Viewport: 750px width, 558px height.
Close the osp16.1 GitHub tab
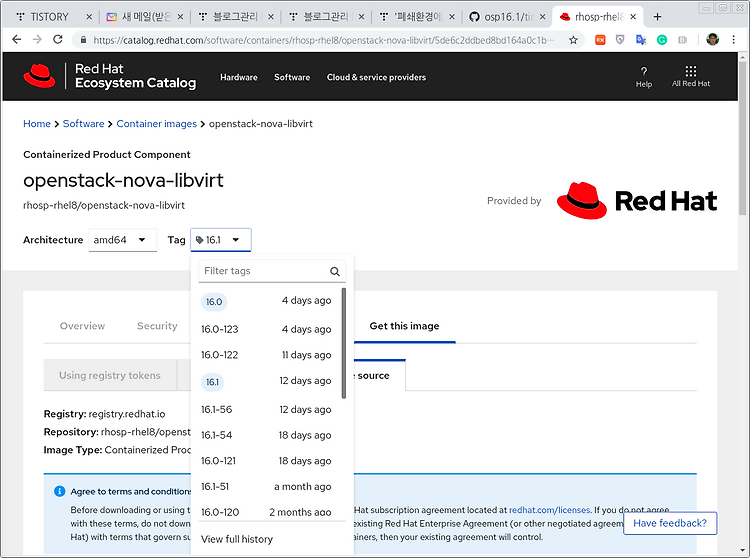(x=542, y=17)
